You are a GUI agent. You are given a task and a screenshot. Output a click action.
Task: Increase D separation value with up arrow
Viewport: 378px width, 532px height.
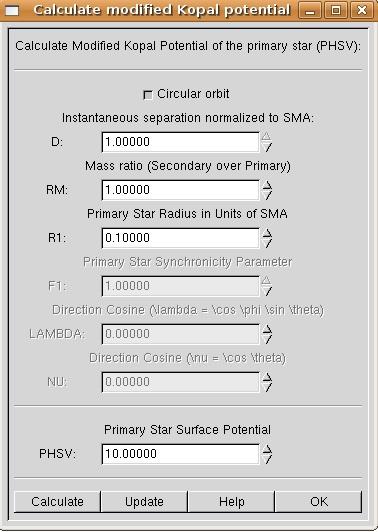tap(267, 136)
